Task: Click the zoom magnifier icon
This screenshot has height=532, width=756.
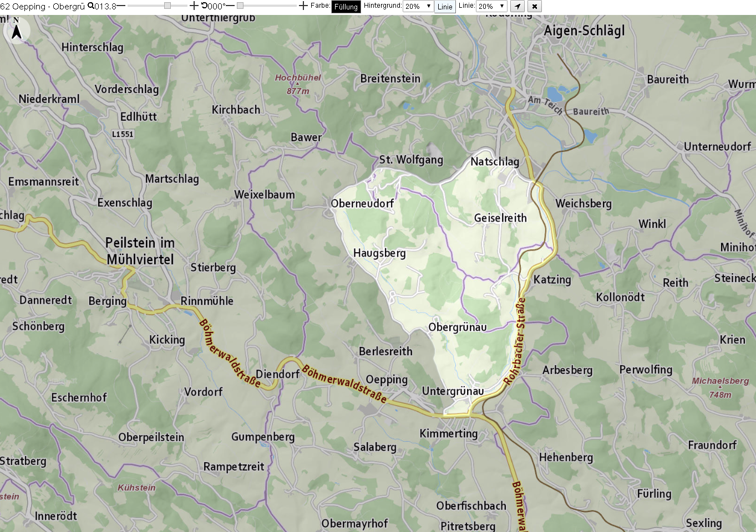Action: 91,6
